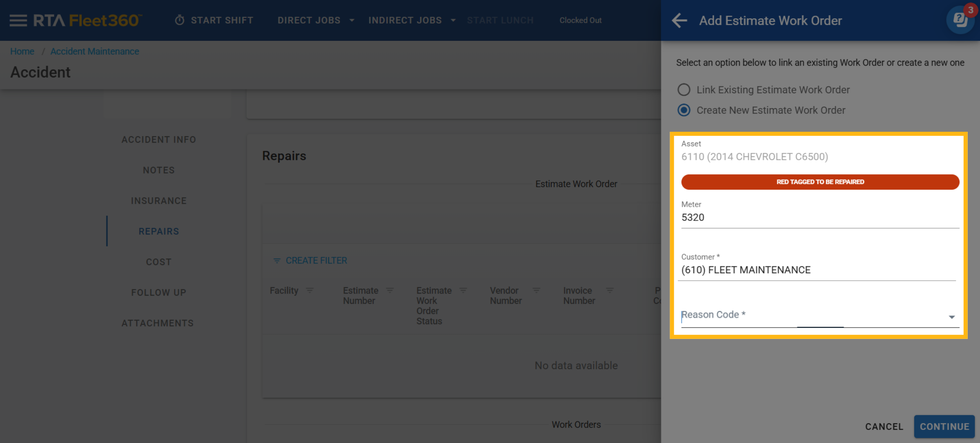This screenshot has height=443, width=980.
Task: Open the hamburger navigation menu
Action: (x=18, y=20)
